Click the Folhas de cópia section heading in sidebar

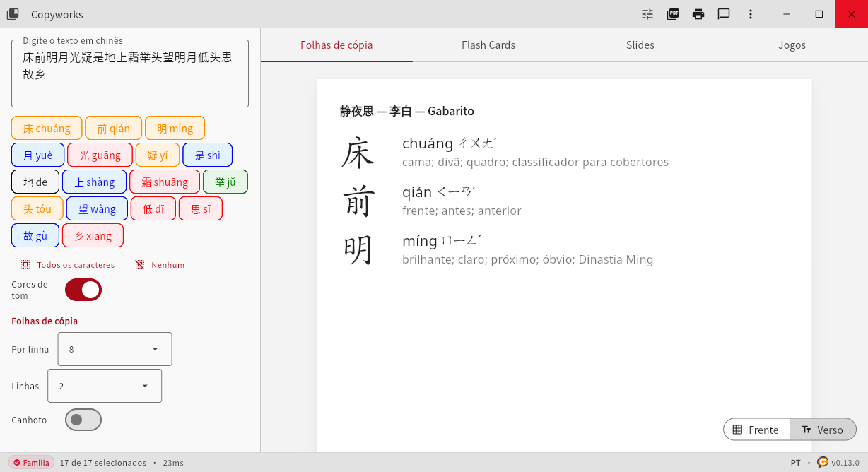click(x=45, y=321)
